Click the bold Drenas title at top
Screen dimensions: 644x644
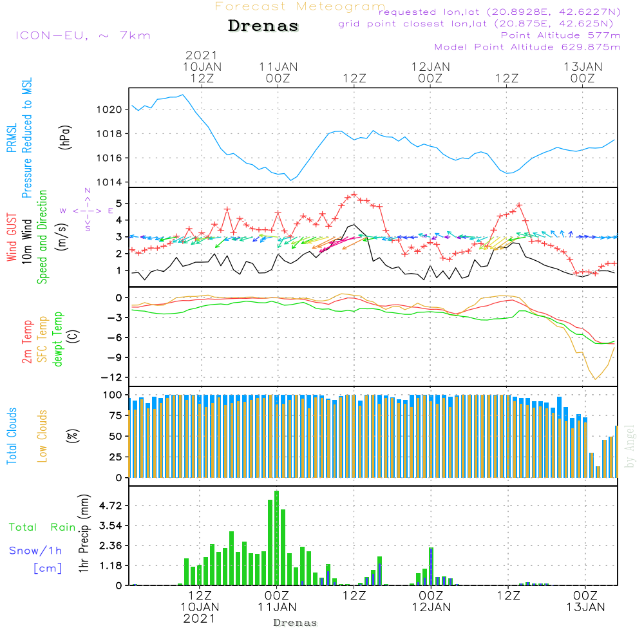click(263, 26)
